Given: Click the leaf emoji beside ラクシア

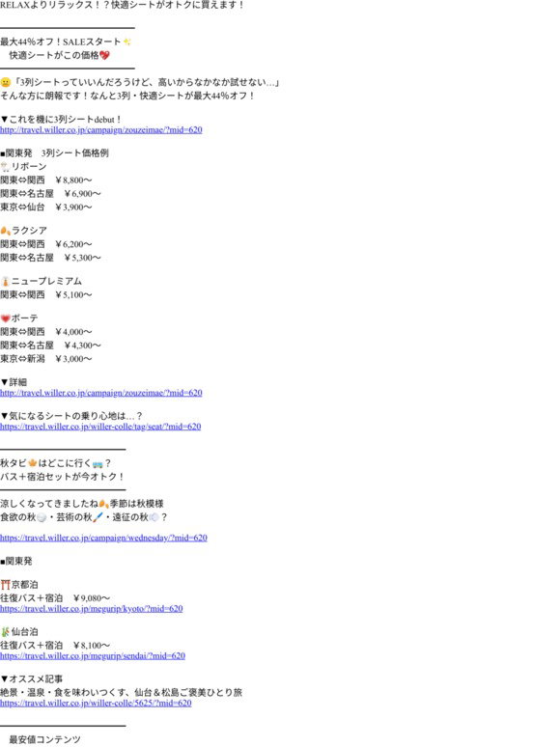Looking at the screenshot, I should point(5,231).
